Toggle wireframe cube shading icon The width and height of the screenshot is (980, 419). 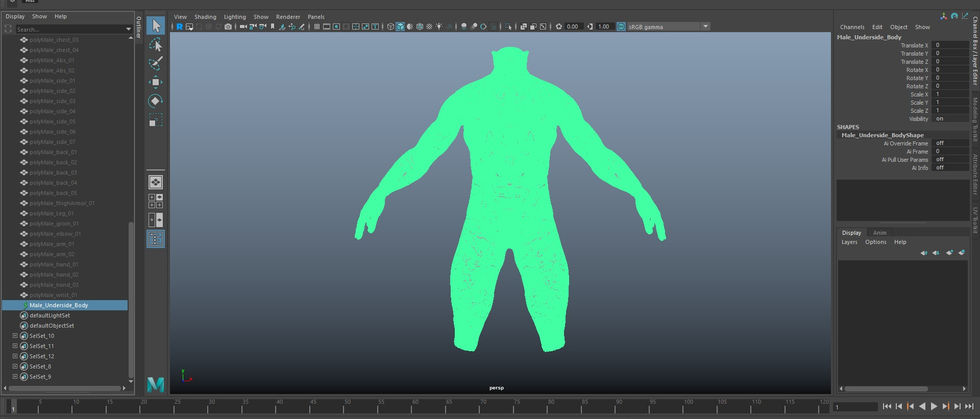coord(391,27)
